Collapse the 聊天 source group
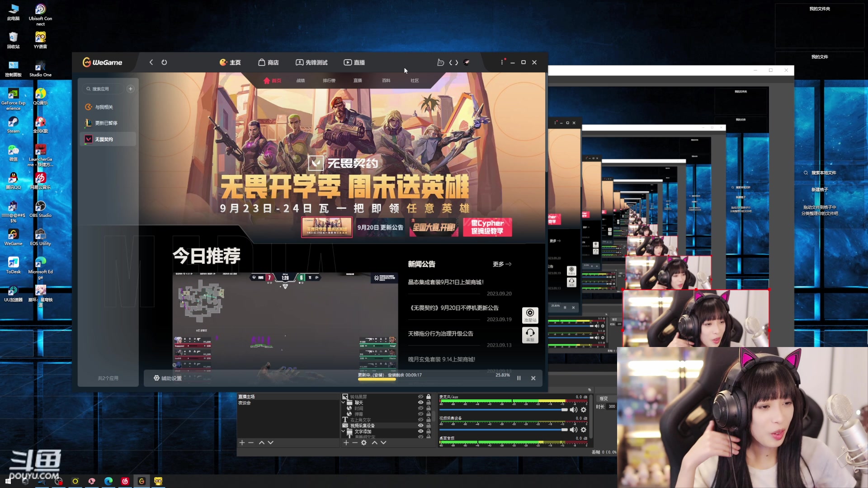This screenshot has height=488, width=868. [x=343, y=403]
